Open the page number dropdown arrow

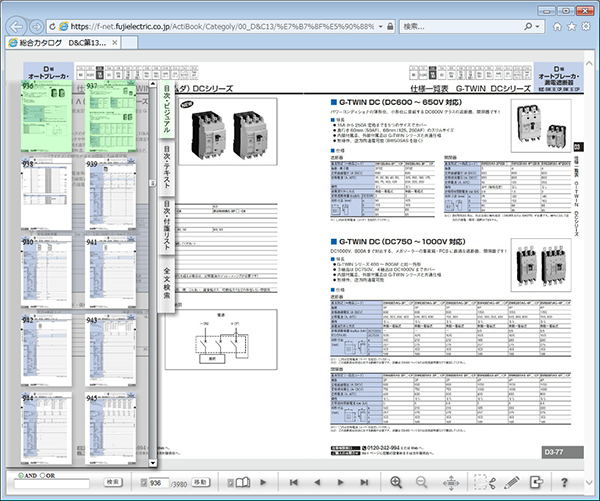click(x=144, y=483)
